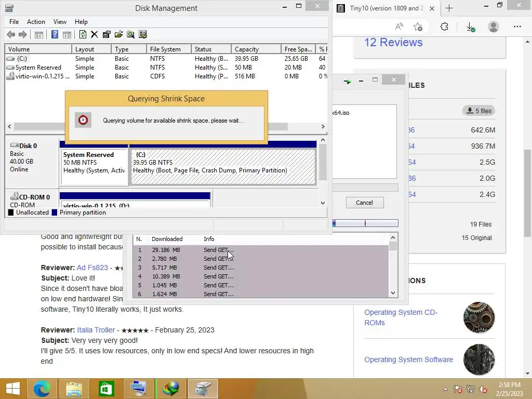Open Microsoft Edge from taskbar
This screenshot has height=399, width=532.
pyautogui.click(x=42, y=389)
